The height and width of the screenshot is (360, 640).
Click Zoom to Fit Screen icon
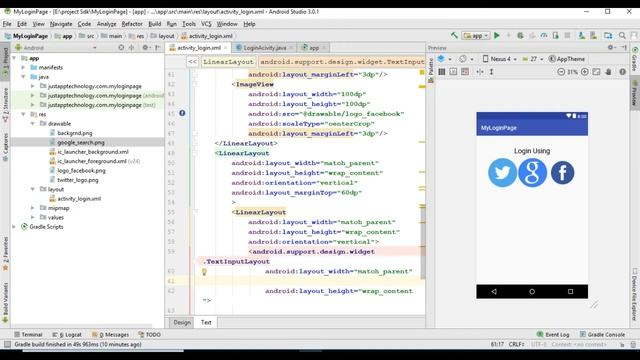(596, 72)
